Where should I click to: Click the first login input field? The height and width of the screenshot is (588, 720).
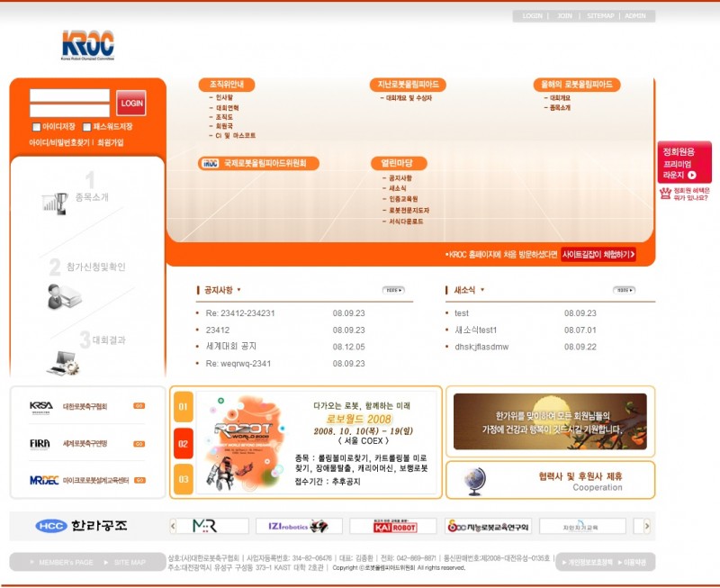(x=69, y=95)
